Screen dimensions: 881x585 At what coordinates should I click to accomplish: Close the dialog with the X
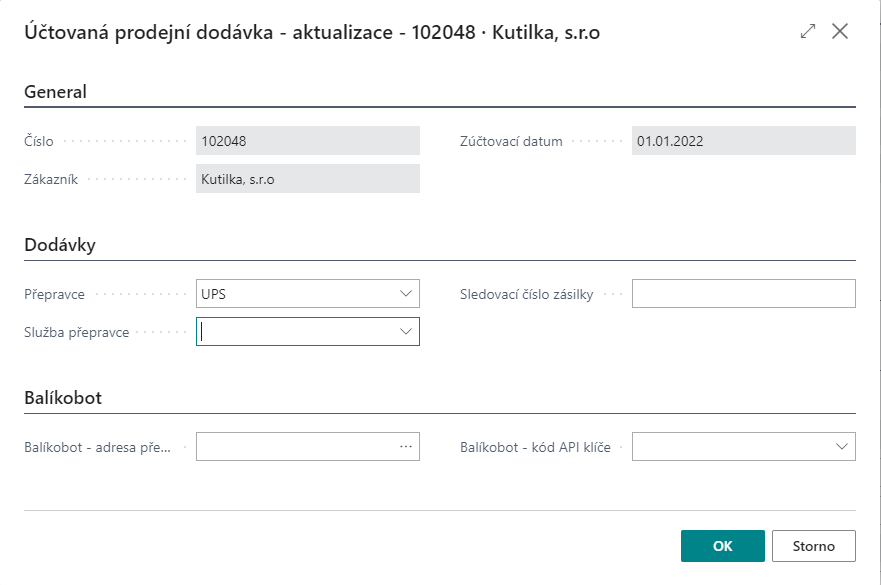click(840, 31)
